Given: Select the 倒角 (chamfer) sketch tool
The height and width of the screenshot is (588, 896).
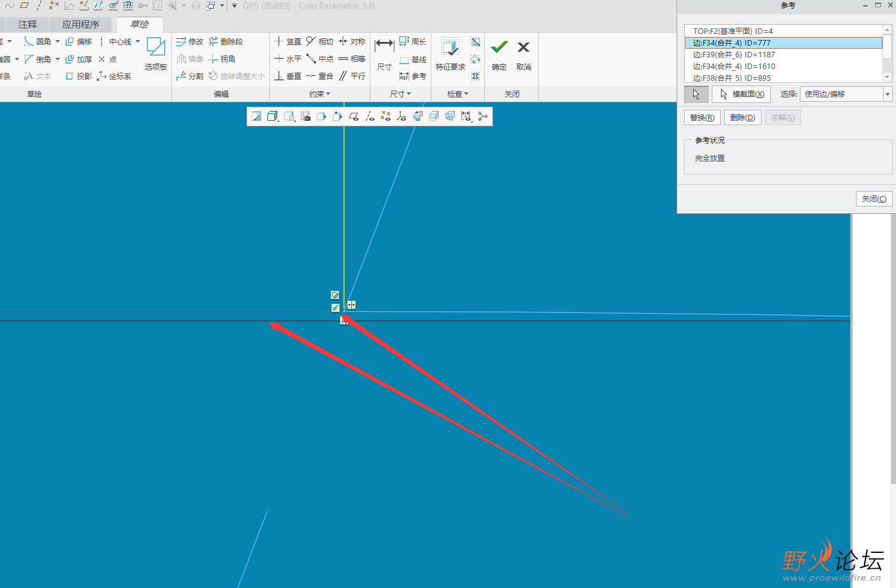Looking at the screenshot, I should point(38,59).
